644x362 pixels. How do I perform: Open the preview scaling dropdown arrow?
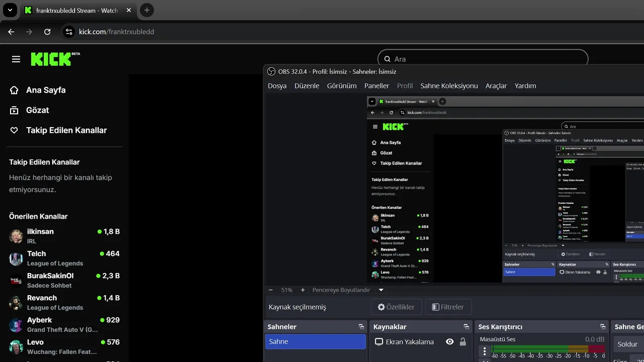point(381,290)
